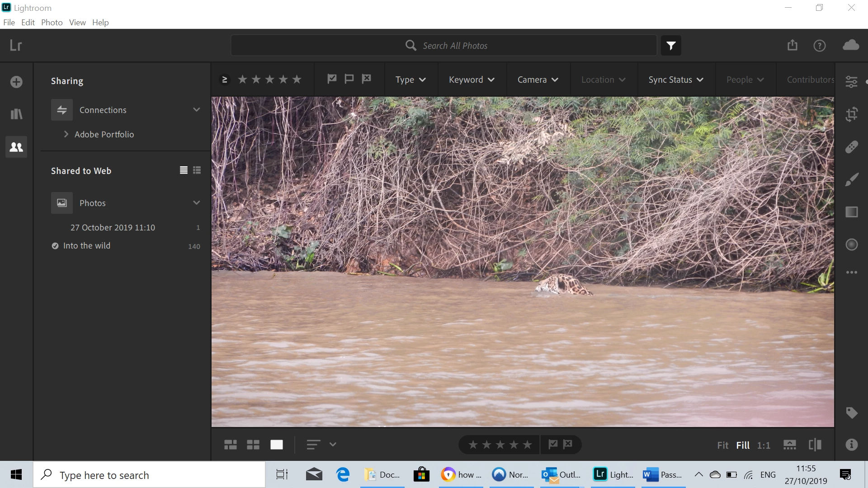This screenshot has height=488, width=868.
Task: Open the Photo menu
Action: tap(52, 23)
